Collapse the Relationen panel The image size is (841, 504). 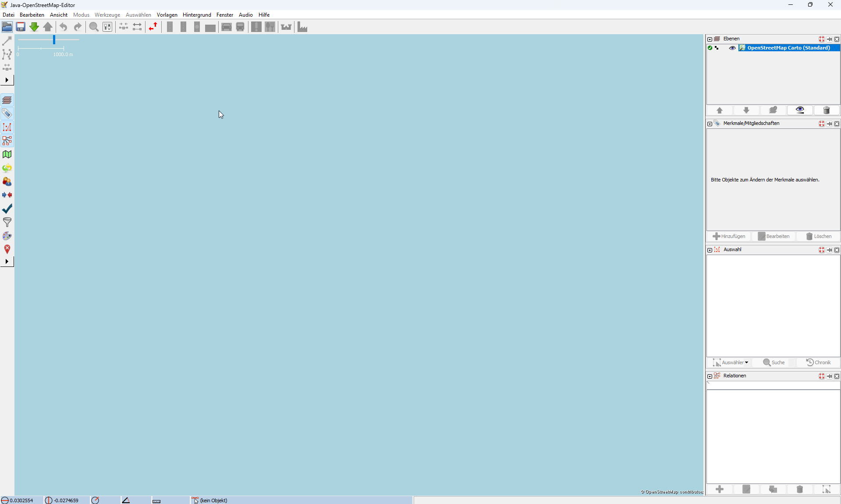tap(710, 376)
